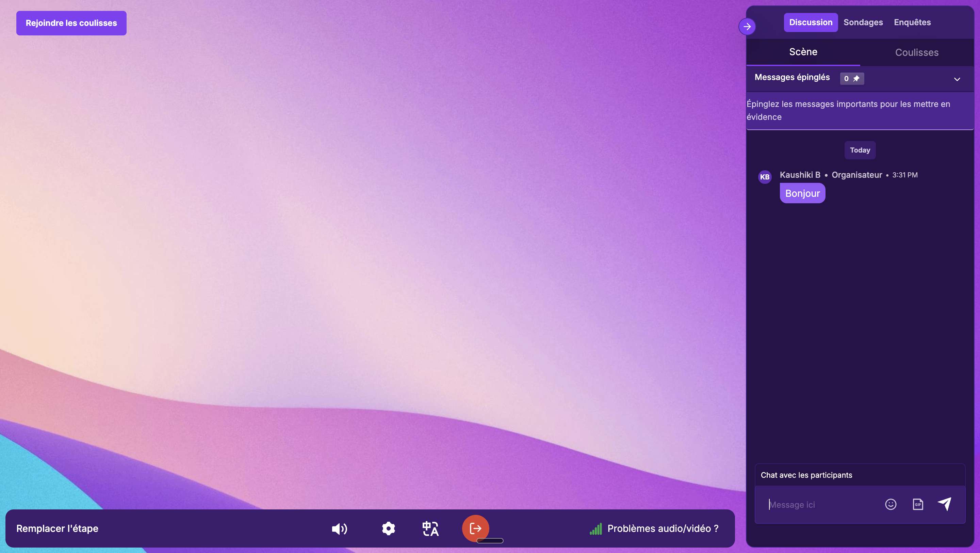Open the Enquêtes tab
Screen dimensions: 980x553
coord(912,22)
